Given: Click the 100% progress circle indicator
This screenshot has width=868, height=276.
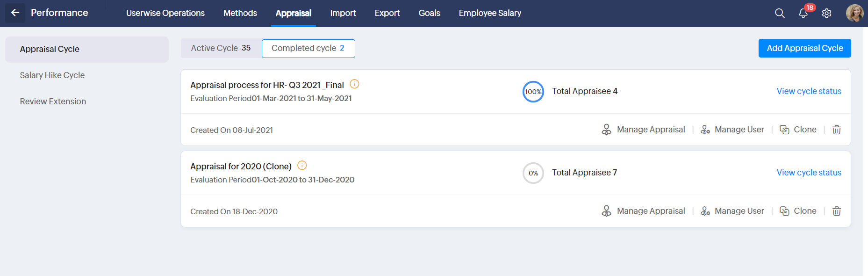Looking at the screenshot, I should coord(533,92).
